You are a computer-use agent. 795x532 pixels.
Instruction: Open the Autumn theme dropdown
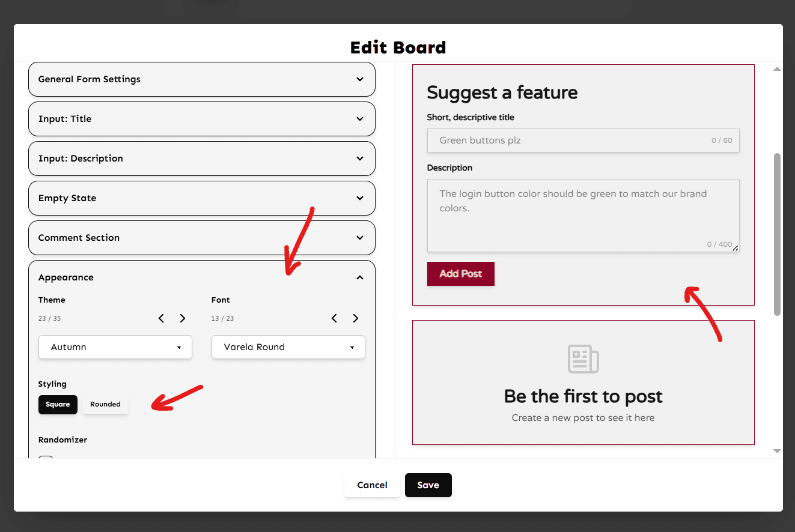click(115, 347)
